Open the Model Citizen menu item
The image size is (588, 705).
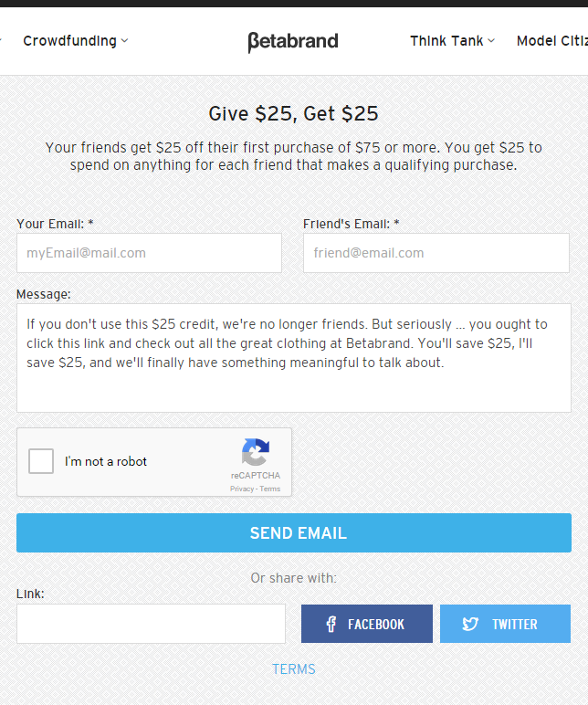tap(551, 41)
